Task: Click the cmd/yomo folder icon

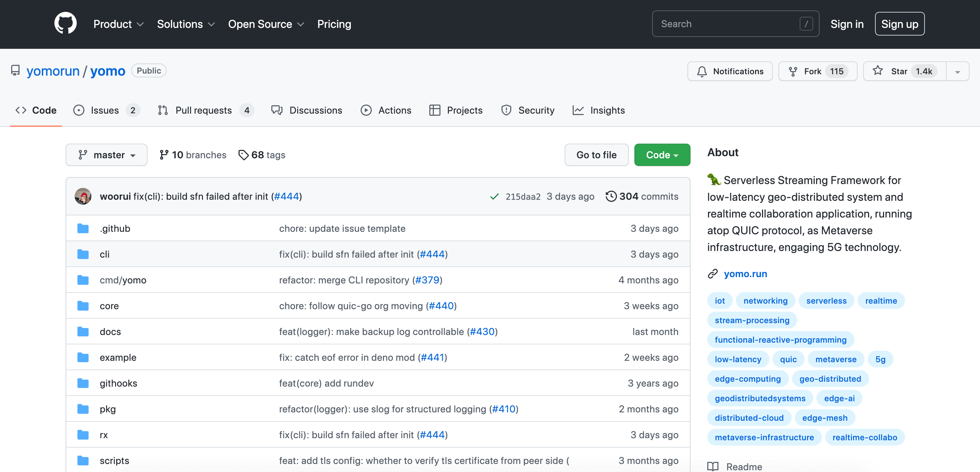Action: [x=83, y=280]
